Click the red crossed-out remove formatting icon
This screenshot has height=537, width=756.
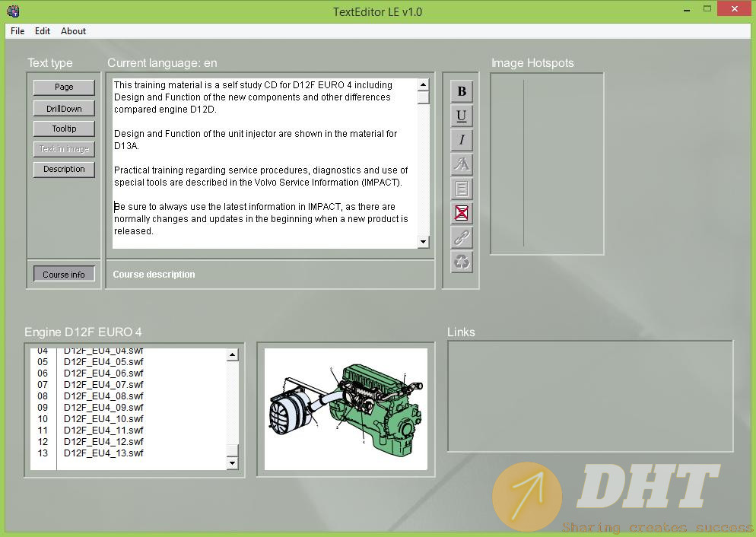click(462, 213)
